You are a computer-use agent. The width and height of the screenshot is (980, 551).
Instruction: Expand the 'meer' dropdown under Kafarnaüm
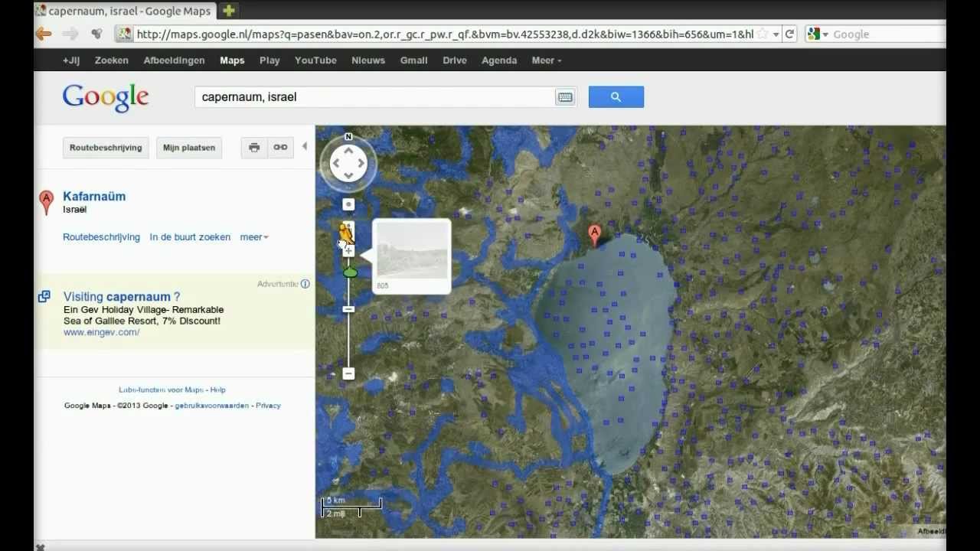pos(254,237)
